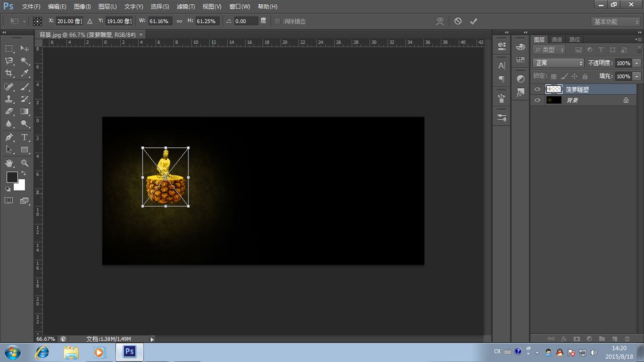Choose the Clone Stamp tool

9,99
